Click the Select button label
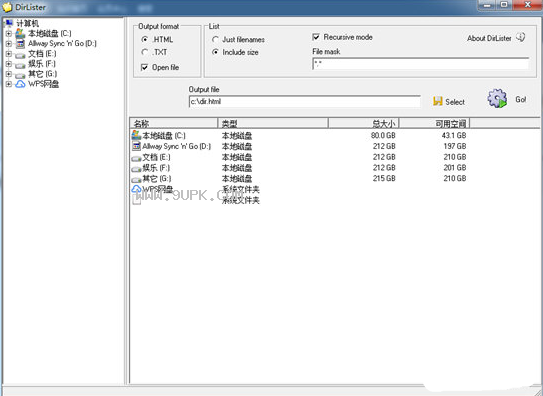The width and height of the screenshot is (543, 396). pos(455,102)
